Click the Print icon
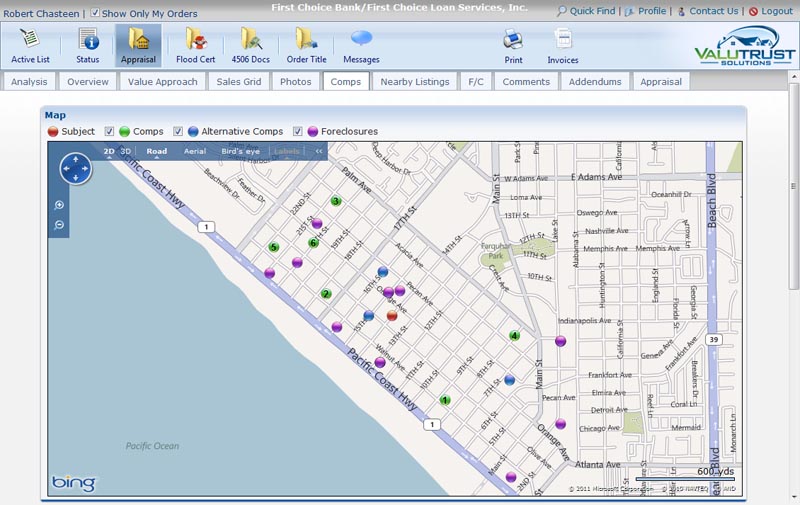The image size is (800, 505). [513, 41]
